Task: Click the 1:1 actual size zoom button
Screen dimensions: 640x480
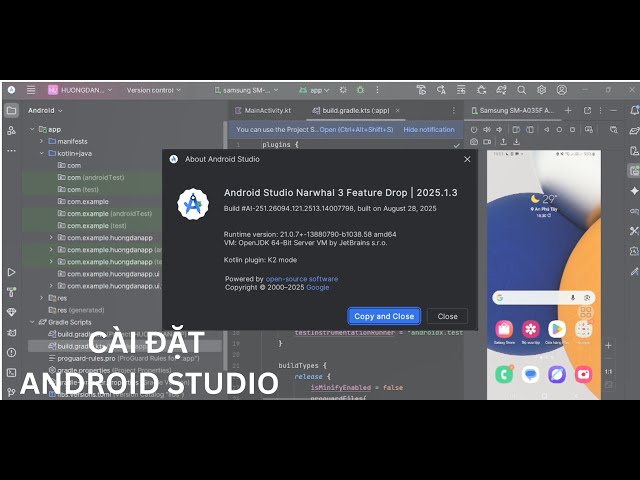Action: point(608,372)
